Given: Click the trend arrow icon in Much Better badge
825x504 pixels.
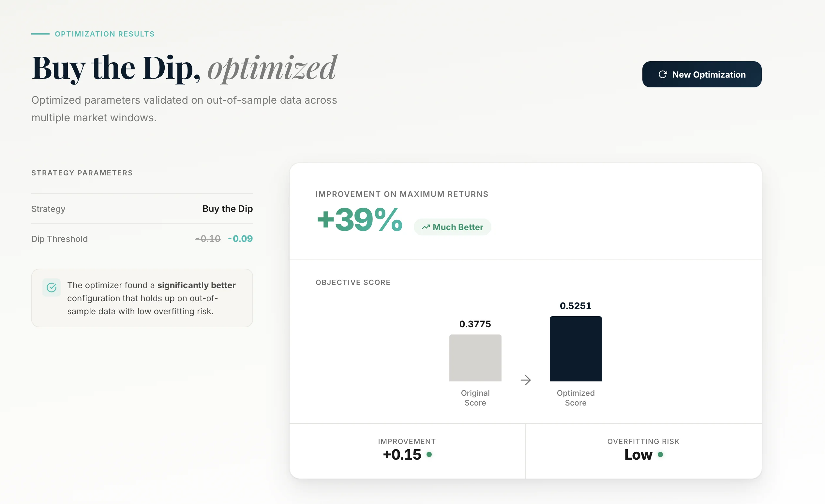Looking at the screenshot, I should coord(426,227).
